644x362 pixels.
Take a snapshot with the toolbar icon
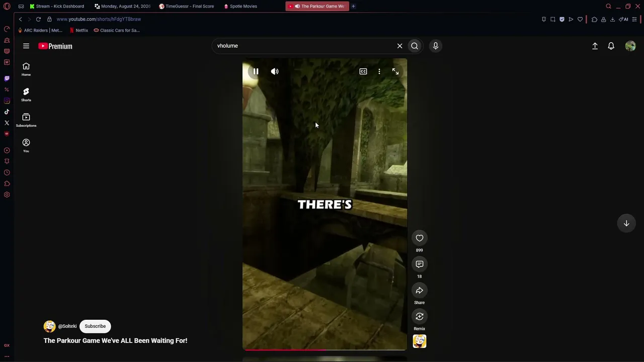click(x=553, y=19)
